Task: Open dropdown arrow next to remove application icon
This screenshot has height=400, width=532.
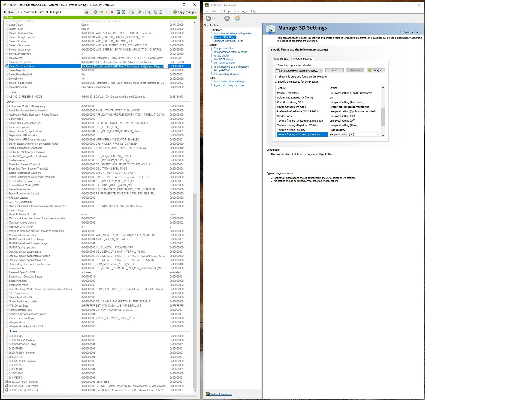Action: coord(127,12)
